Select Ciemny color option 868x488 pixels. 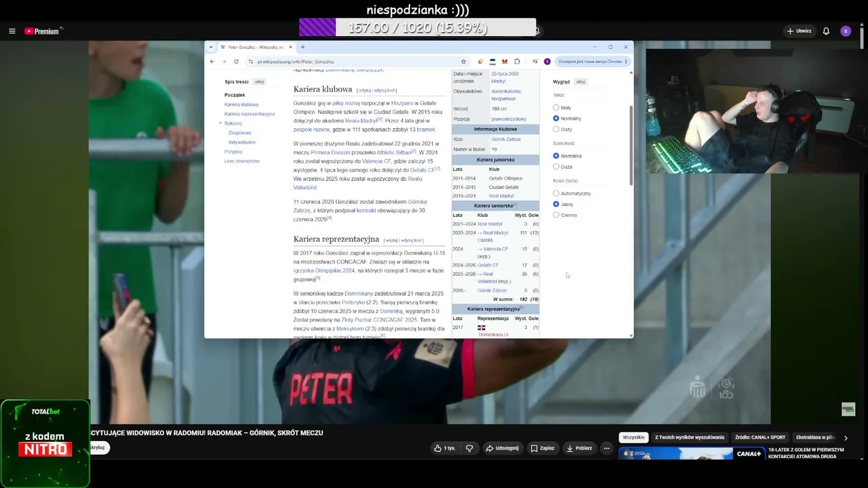click(x=556, y=215)
